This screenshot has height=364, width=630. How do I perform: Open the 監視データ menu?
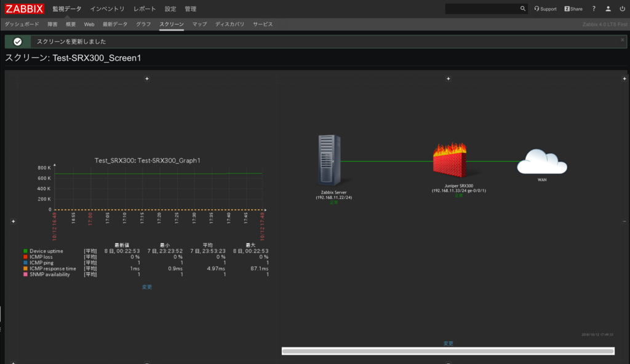click(x=66, y=9)
